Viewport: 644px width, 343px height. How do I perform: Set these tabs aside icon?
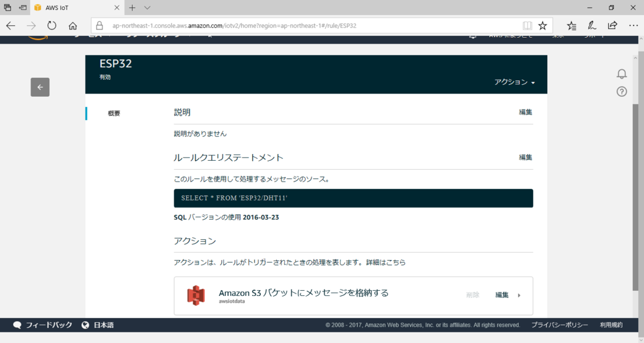click(23, 8)
